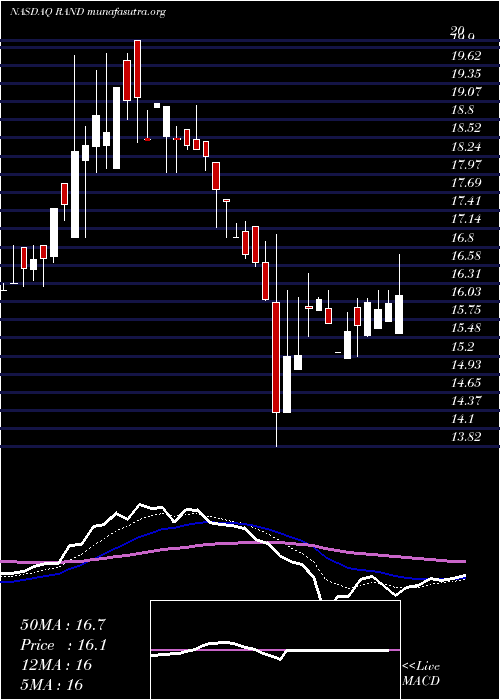
Task: Click the 16.03 price axis label
Action: pos(466,292)
